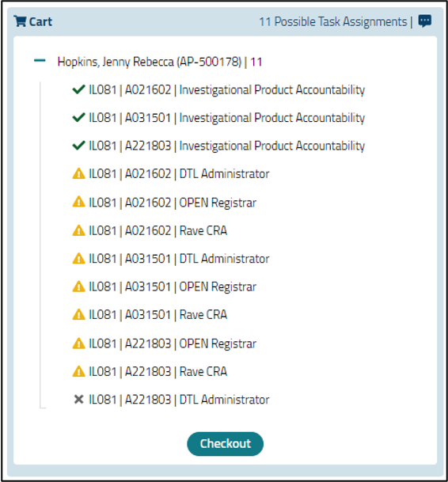
Task: Click warning icon for A021602 DTL Administrator
Action: pyautogui.click(x=78, y=173)
